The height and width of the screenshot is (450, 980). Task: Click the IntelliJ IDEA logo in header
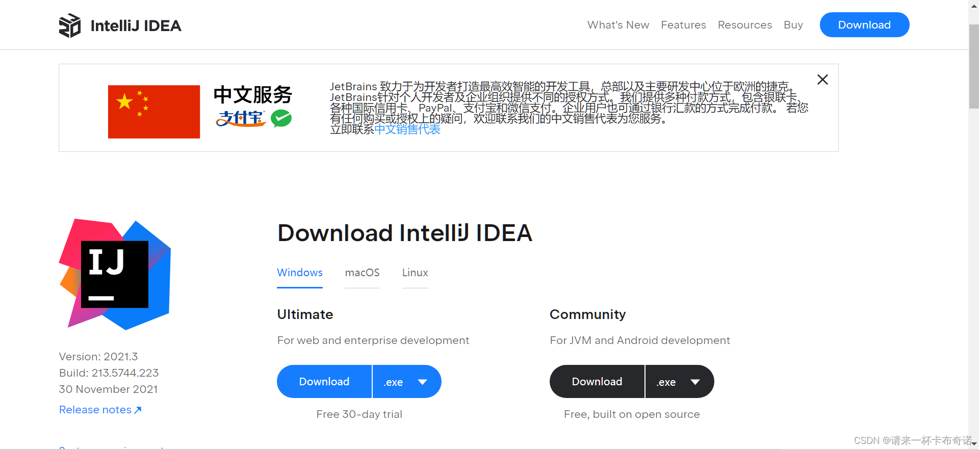120,25
